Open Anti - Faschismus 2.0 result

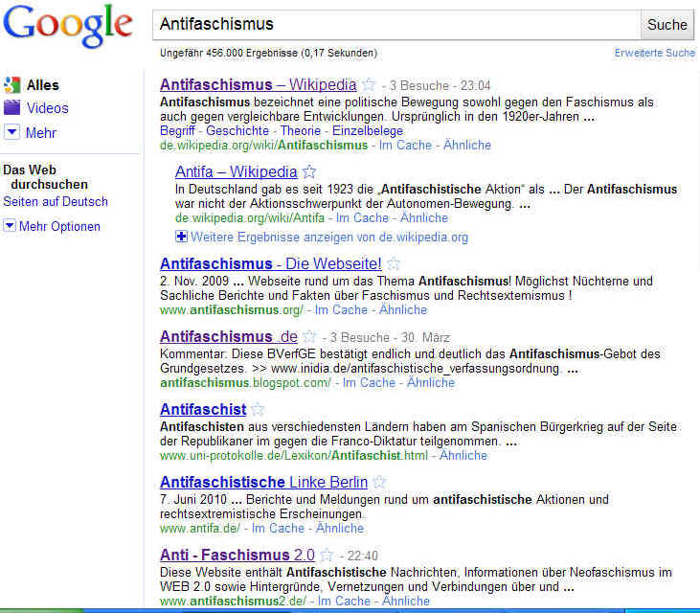(237, 555)
